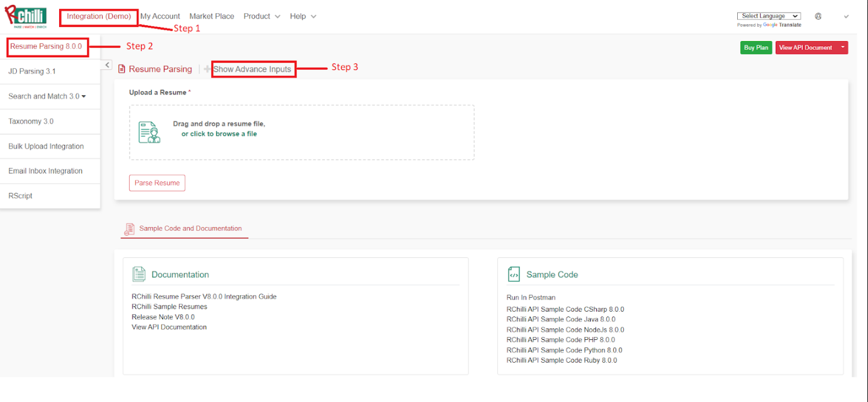Click Run In Postman
868x402 pixels.
tap(530, 298)
